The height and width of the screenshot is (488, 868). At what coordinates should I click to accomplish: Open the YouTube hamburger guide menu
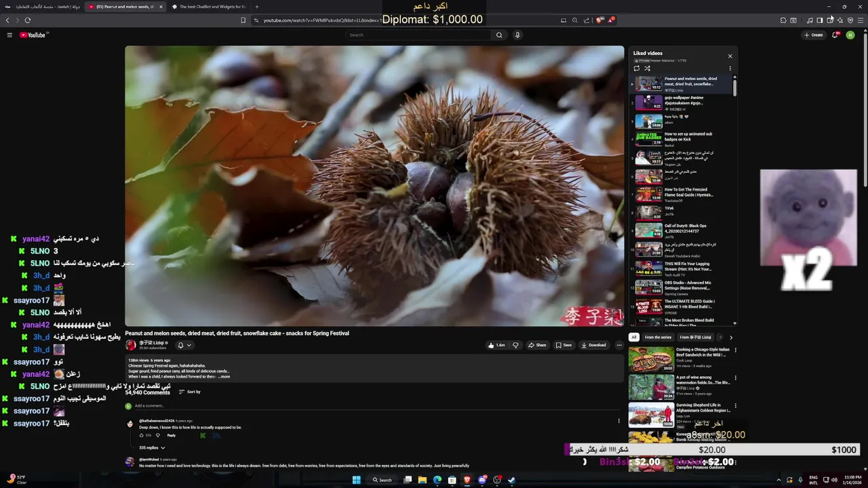click(x=9, y=35)
